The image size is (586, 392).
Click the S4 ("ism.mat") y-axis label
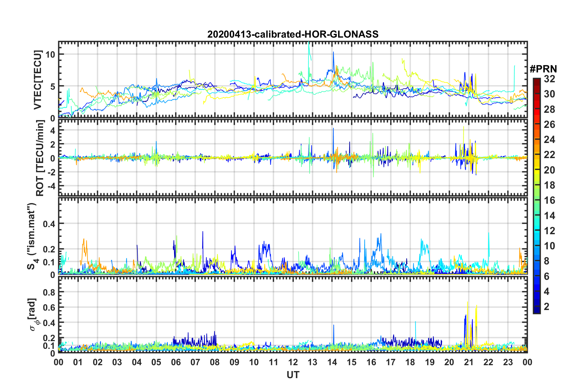32,236
